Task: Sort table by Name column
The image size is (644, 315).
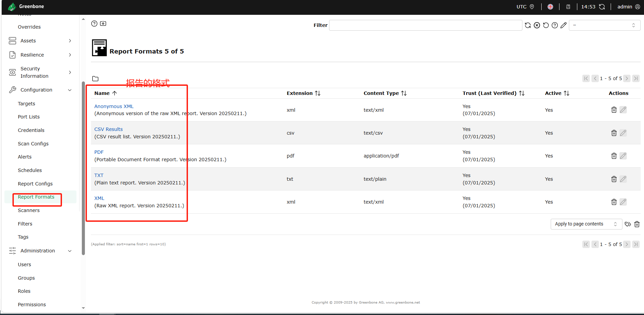Action: pos(105,93)
